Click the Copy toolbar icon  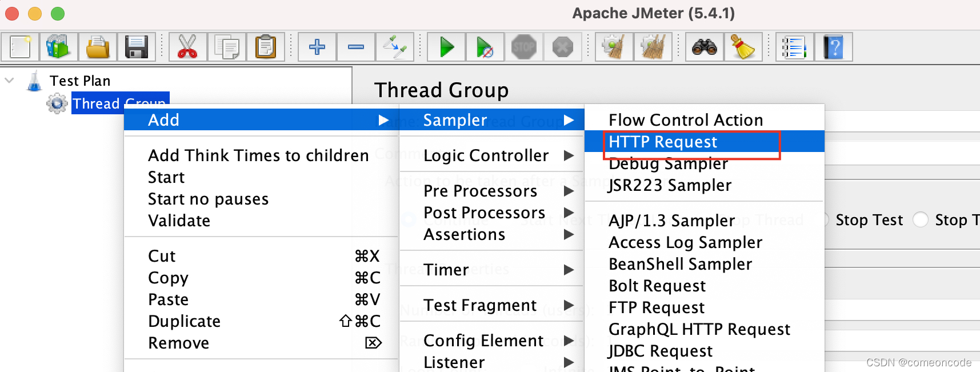[x=226, y=47]
